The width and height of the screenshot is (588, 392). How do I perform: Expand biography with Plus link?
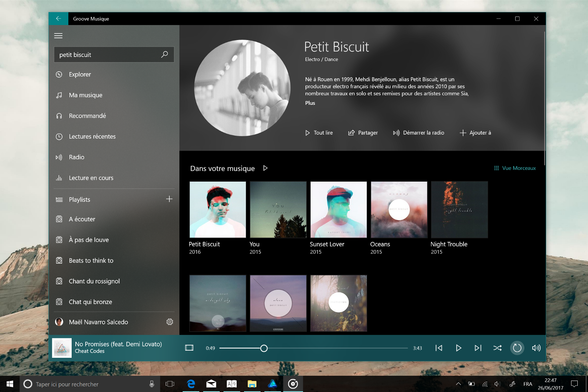310,103
